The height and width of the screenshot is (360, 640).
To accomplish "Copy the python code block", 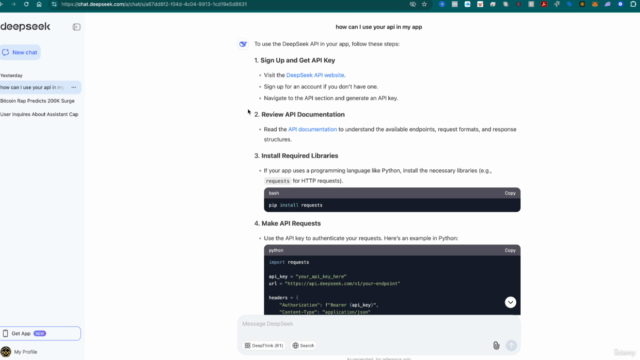I will coord(510,250).
